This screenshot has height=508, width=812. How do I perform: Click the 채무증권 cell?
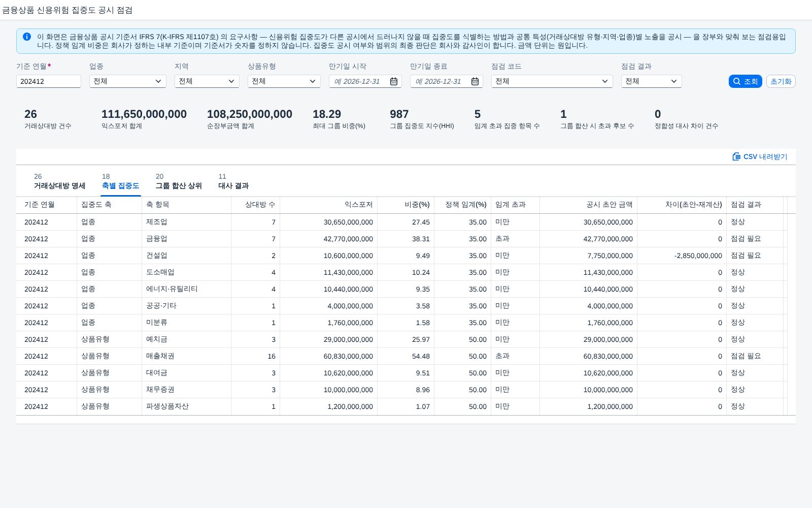(187, 390)
